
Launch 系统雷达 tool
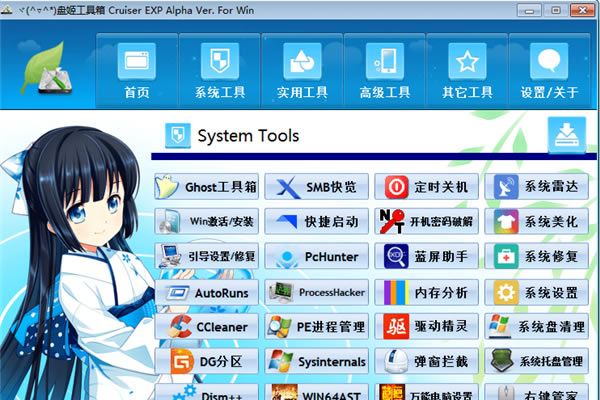click(x=536, y=187)
